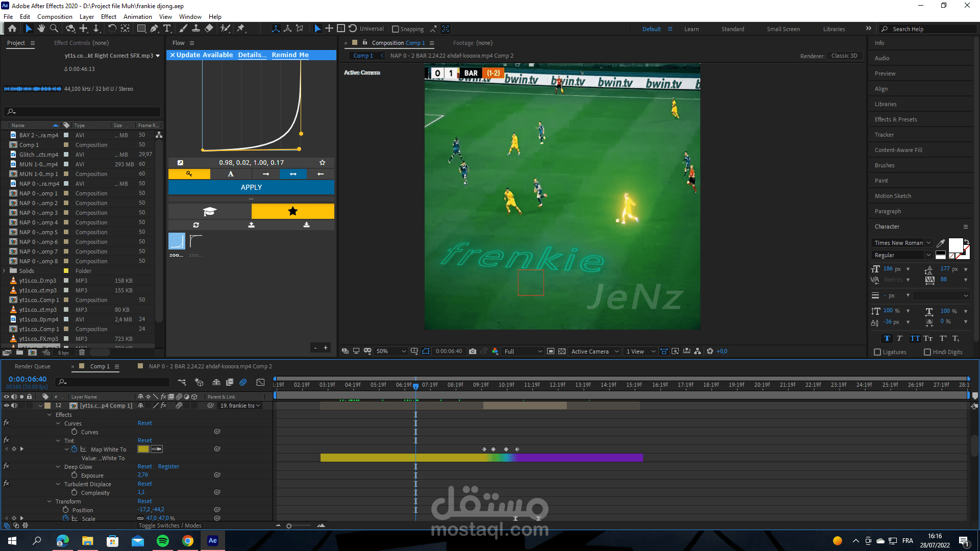Open the Full resolution dropdown

pyautogui.click(x=523, y=352)
